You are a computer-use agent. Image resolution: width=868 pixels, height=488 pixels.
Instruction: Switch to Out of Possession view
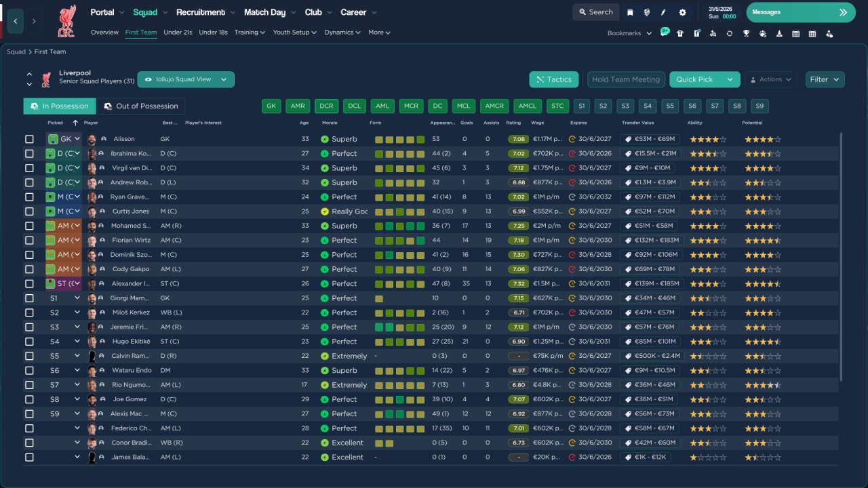coord(141,106)
